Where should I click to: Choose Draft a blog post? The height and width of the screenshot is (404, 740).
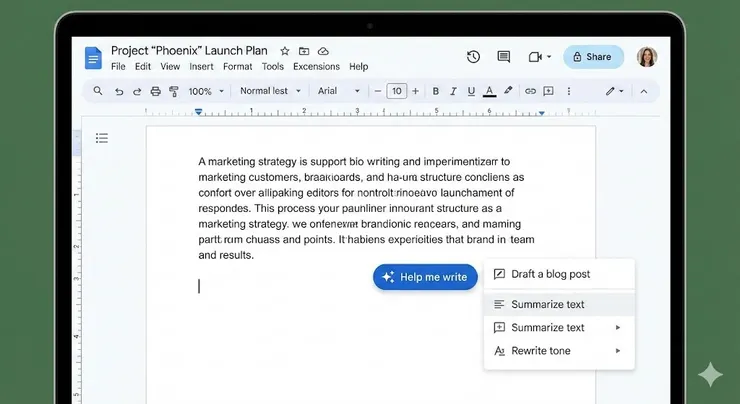[x=559, y=274]
